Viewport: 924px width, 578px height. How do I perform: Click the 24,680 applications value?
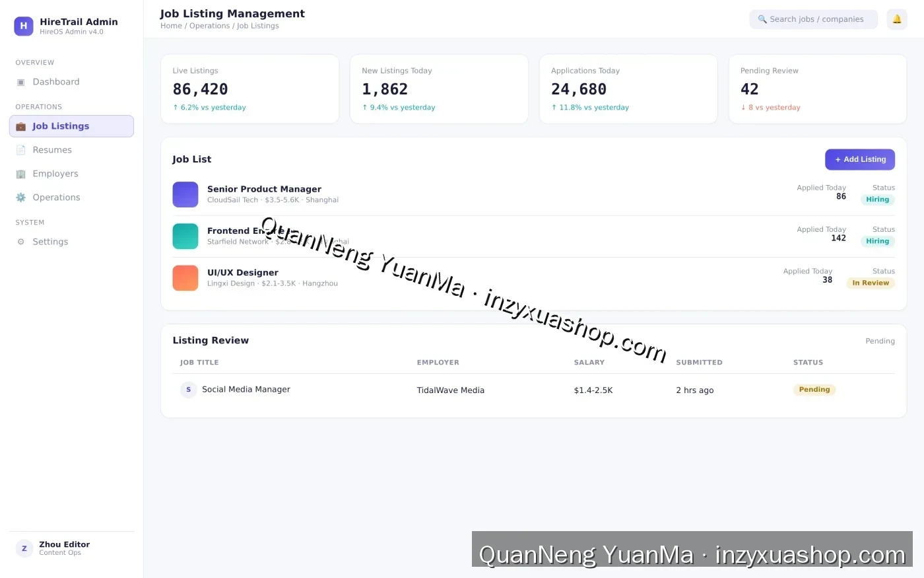click(x=579, y=89)
